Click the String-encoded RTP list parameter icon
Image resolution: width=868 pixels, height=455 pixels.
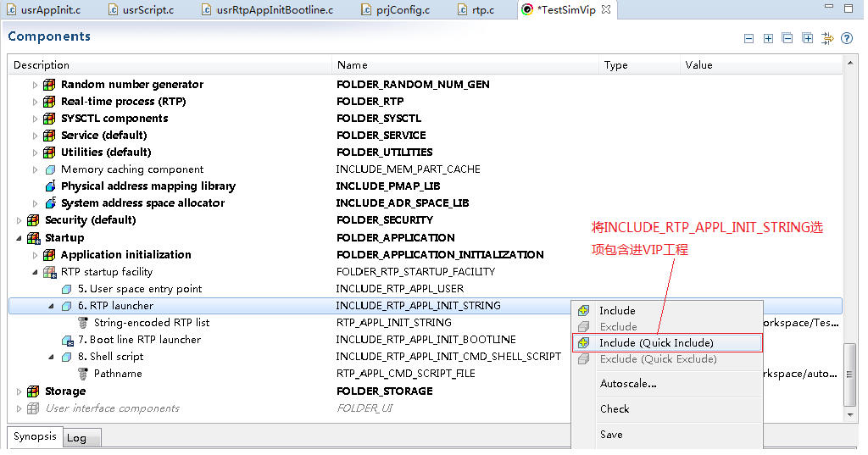(x=83, y=323)
